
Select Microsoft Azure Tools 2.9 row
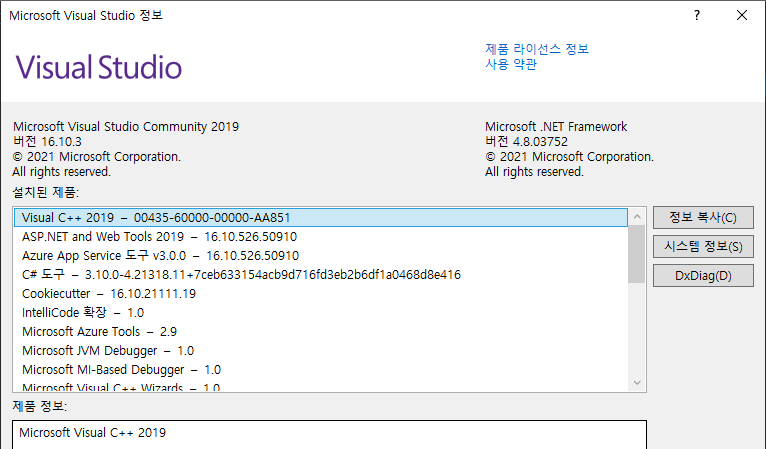coord(321,332)
